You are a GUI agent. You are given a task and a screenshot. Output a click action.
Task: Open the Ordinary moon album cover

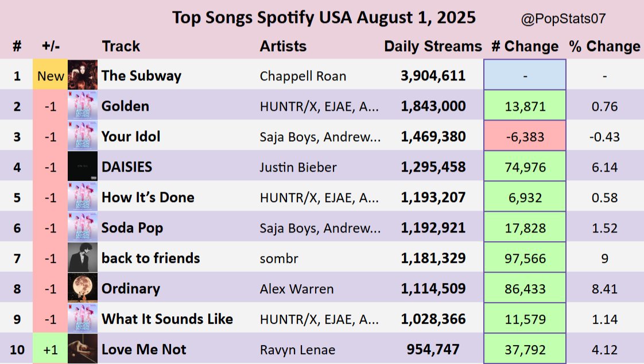click(83, 288)
